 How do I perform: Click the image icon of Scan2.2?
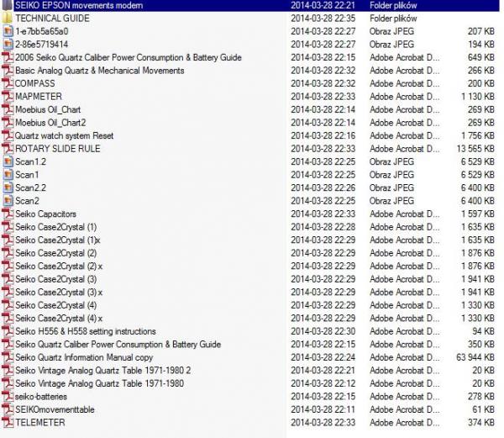pos(8,187)
